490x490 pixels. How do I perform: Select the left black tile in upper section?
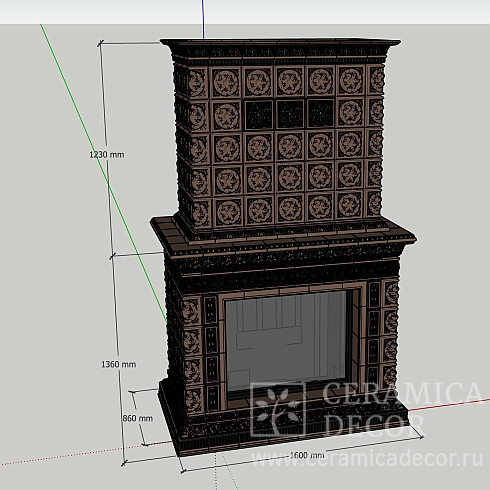pos(259,115)
